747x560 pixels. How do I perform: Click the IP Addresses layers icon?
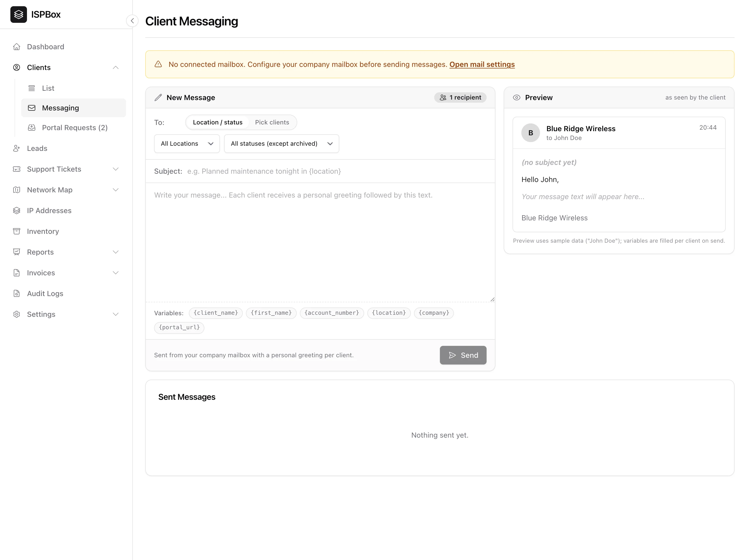(x=17, y=211)
